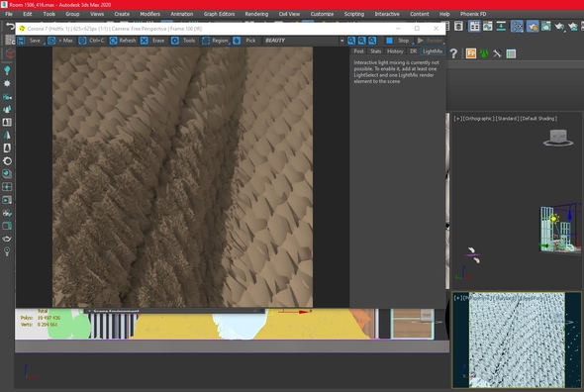Save the render in Corona frame buffer
The height and width of the screenshot is (392, 584).
tap(30, 41)
